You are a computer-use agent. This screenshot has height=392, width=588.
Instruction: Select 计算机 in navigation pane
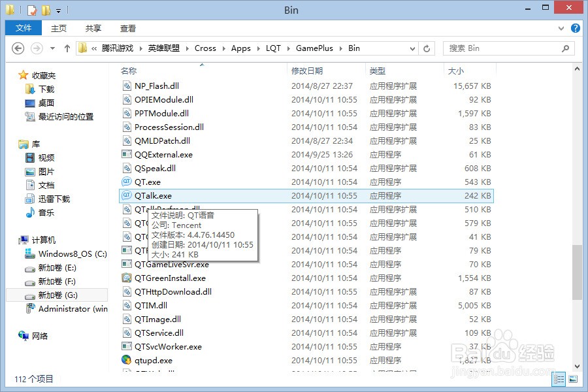pos(44,240)
